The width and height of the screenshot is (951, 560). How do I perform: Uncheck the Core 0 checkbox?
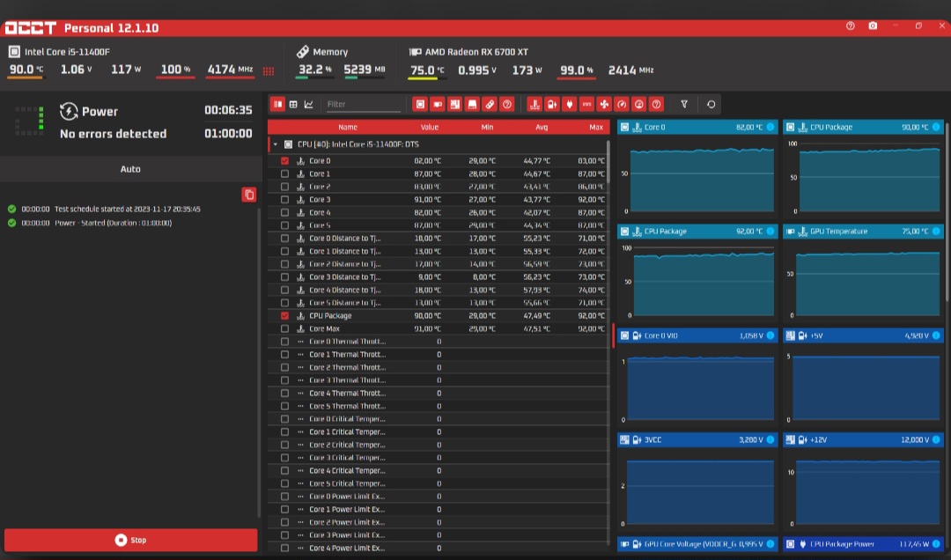(x=284, y=161)
